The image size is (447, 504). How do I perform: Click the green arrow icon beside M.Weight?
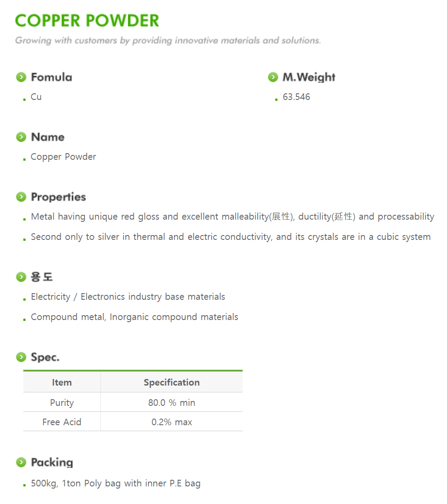[273, 77]
